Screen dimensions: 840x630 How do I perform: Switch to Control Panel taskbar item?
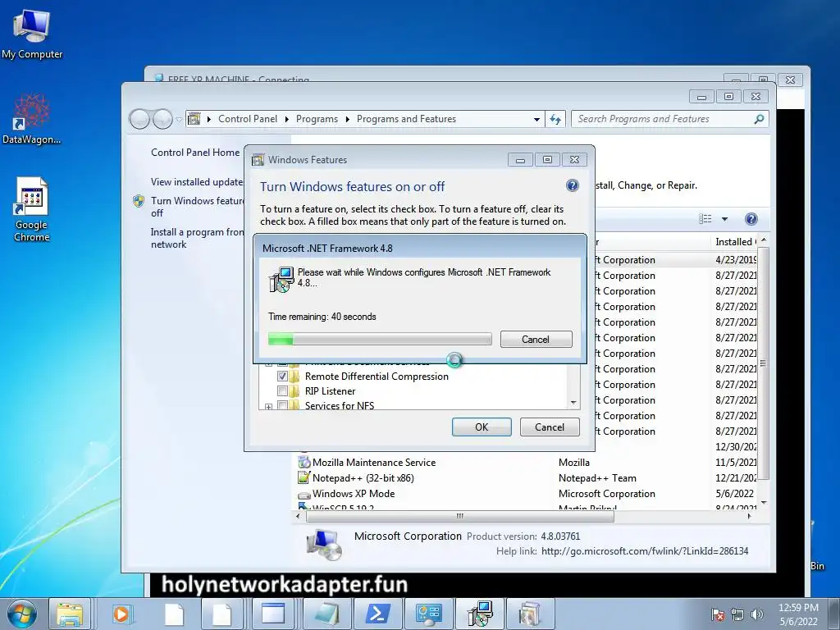[428, 614]
